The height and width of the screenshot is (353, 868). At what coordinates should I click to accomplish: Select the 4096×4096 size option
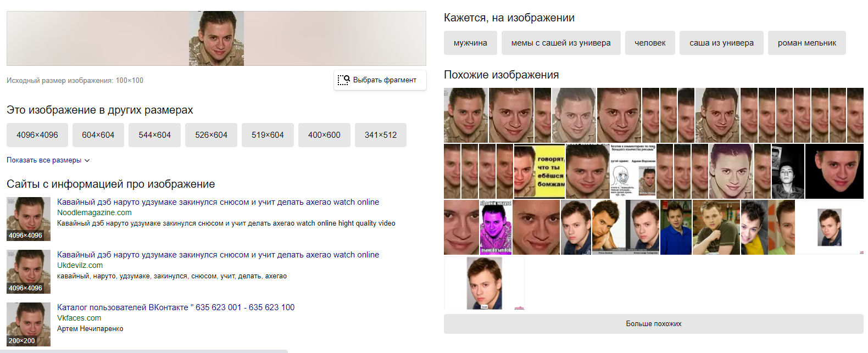[x=37, y=135]
